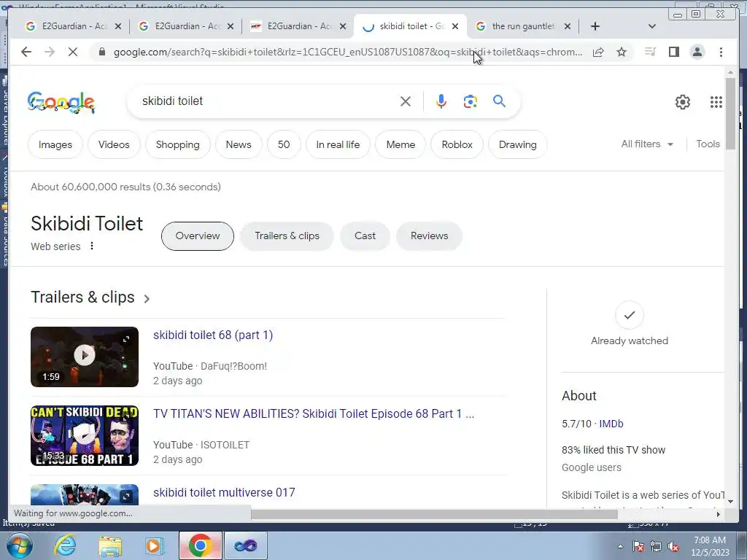Open the Windows Start menu

19,545
